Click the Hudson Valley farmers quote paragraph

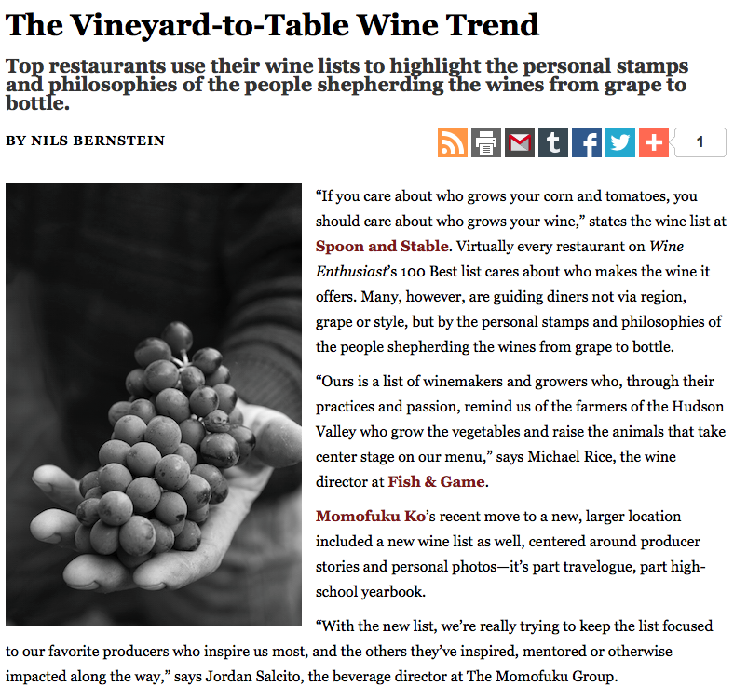point(520,419)
